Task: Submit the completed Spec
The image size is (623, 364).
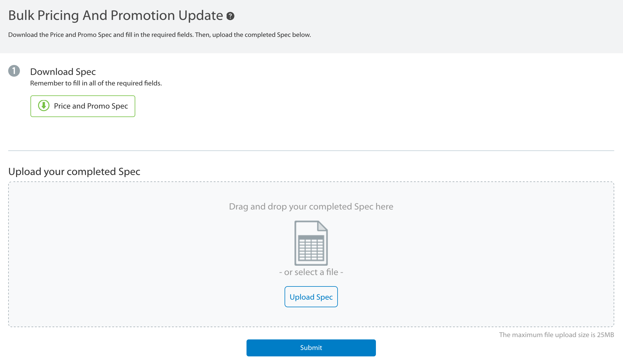Action: pyautogui.click(x=311, y=348)
